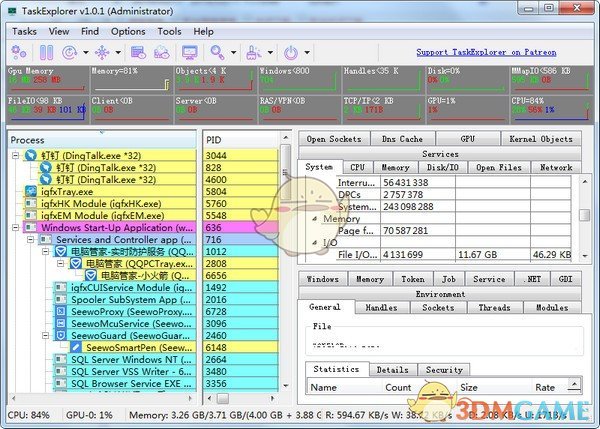
Task: Open the Security sub-tab
Action: tap(444, 370)
